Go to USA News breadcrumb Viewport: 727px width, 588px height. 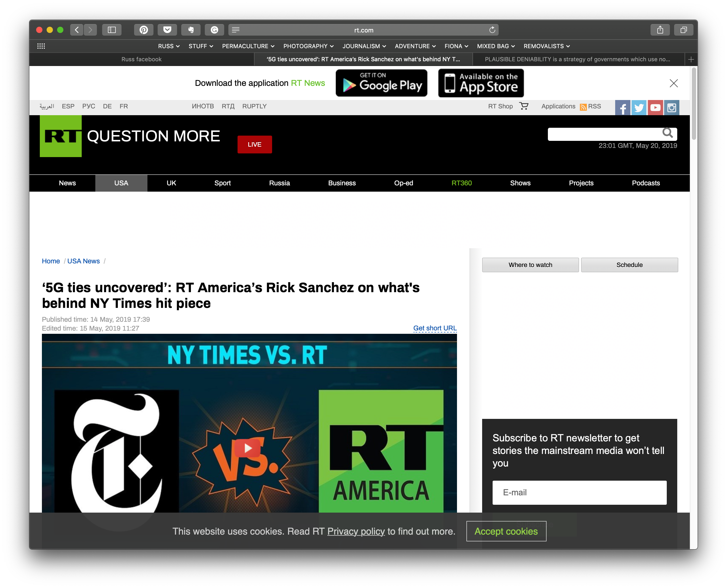pos(83,261)
